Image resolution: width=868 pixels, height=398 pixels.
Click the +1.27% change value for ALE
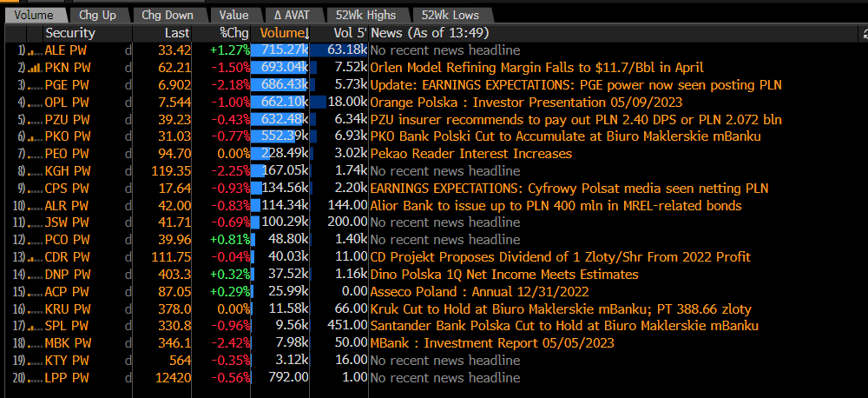[x=230, y=51]
